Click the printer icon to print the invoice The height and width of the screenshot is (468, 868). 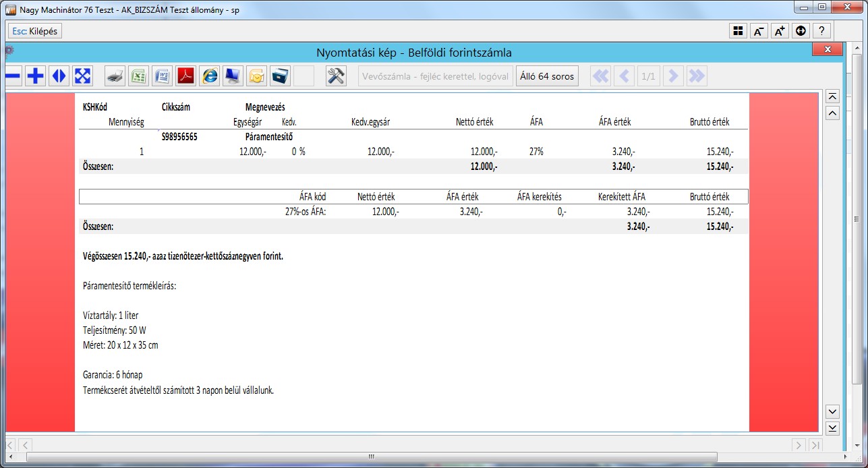(115, 76)
